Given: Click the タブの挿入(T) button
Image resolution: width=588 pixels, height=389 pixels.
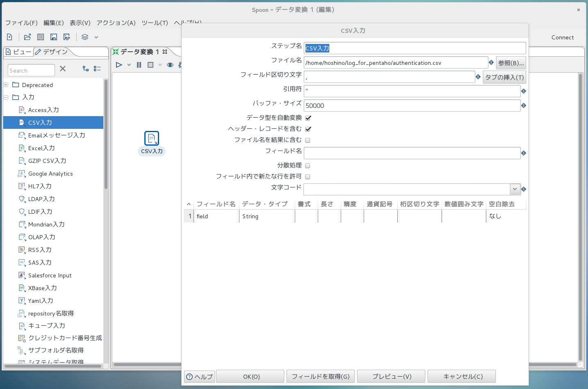Looking at the screenshot, I should [504, 77].
